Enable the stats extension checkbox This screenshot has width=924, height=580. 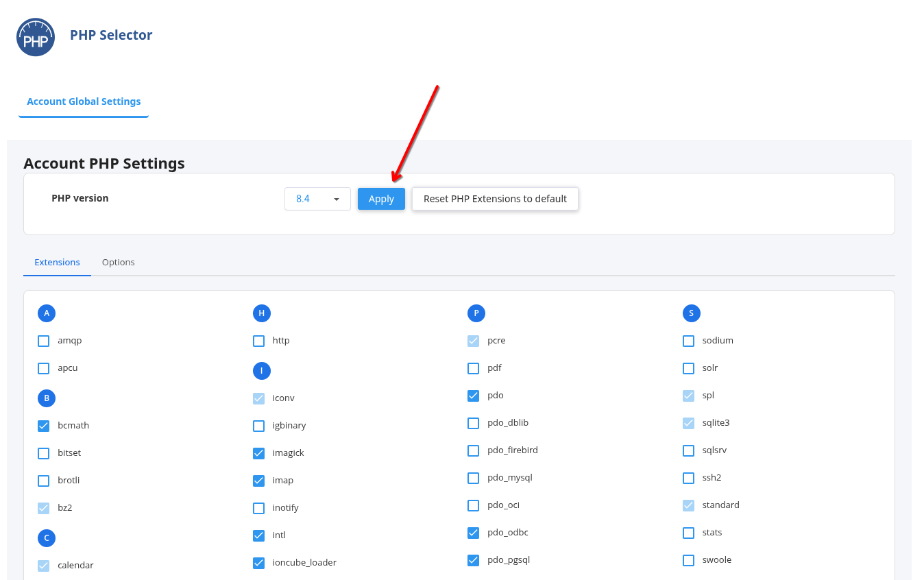coord(689,533)
